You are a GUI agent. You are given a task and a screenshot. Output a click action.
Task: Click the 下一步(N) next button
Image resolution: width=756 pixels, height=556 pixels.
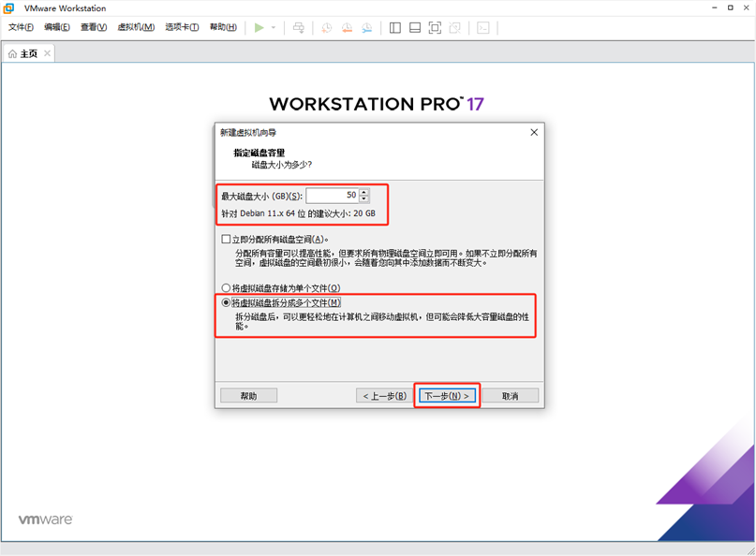[x=447, y=396]
